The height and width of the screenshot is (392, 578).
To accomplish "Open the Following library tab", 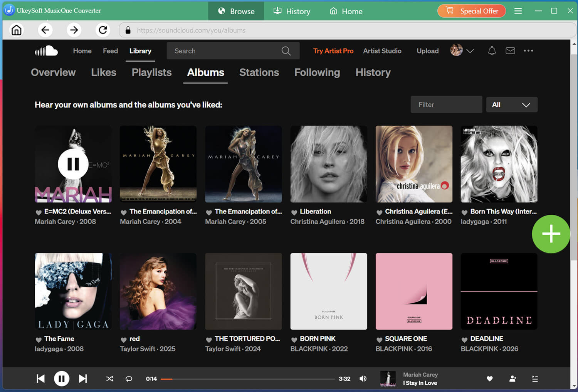I will coord(317,72).
